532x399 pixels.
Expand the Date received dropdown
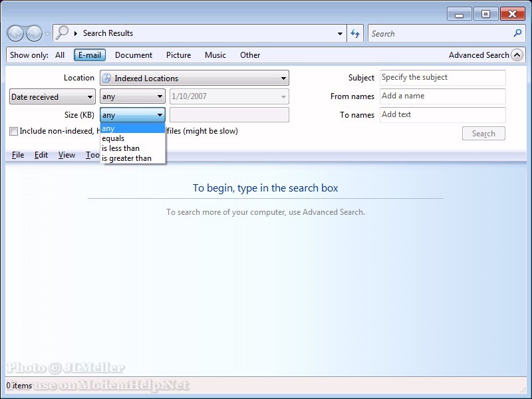tap(53, 97)
